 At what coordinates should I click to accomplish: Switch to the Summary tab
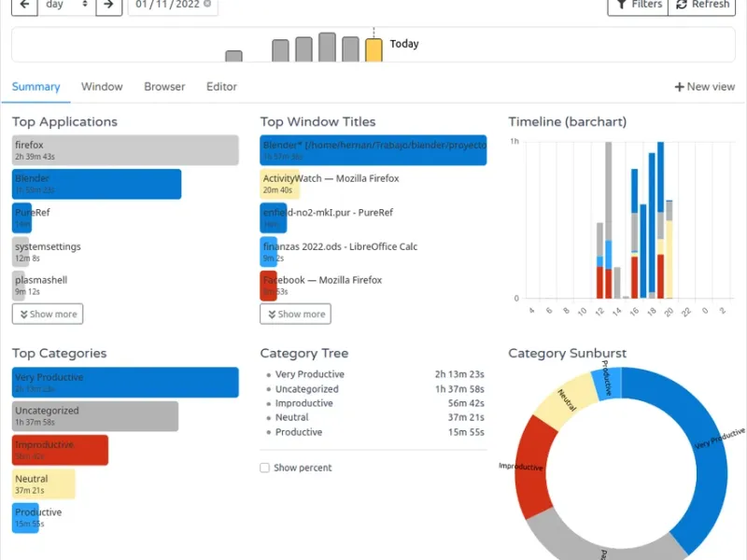[x=35, y=87]
